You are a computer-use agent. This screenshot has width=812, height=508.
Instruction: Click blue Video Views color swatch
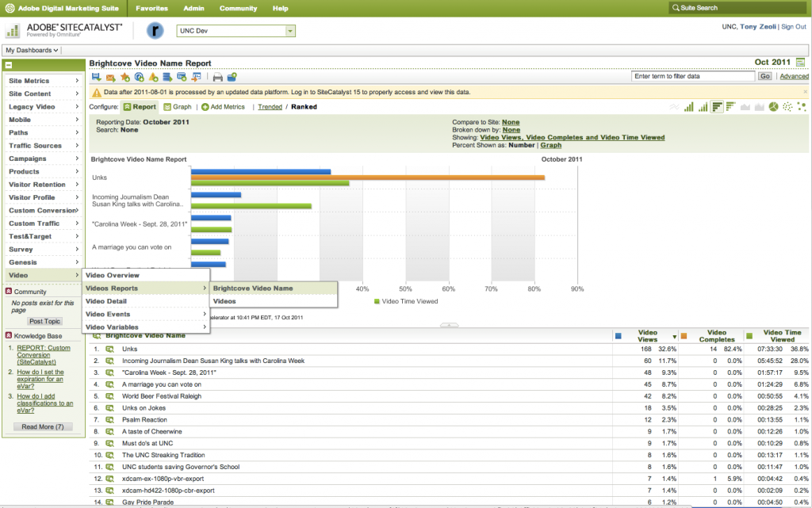click(x=618, y=336)
